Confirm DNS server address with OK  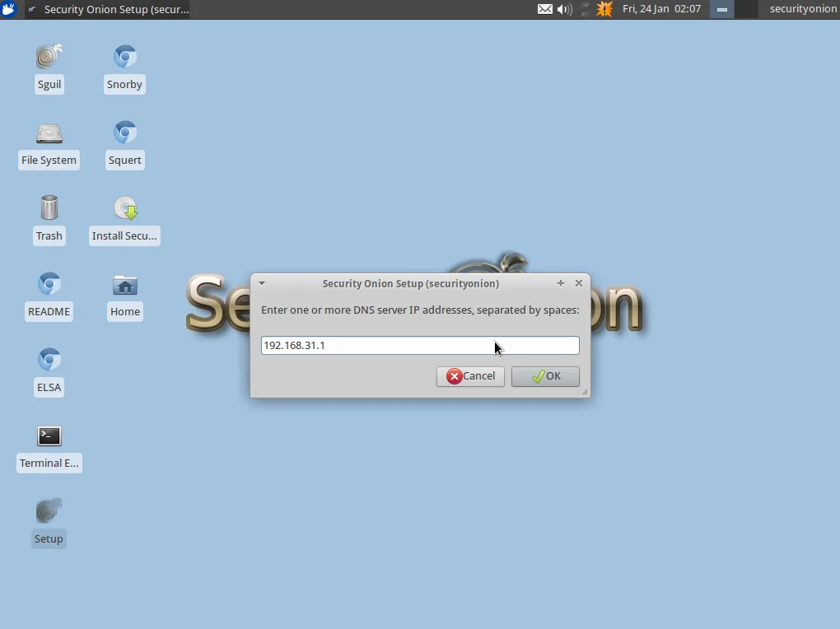545,376
